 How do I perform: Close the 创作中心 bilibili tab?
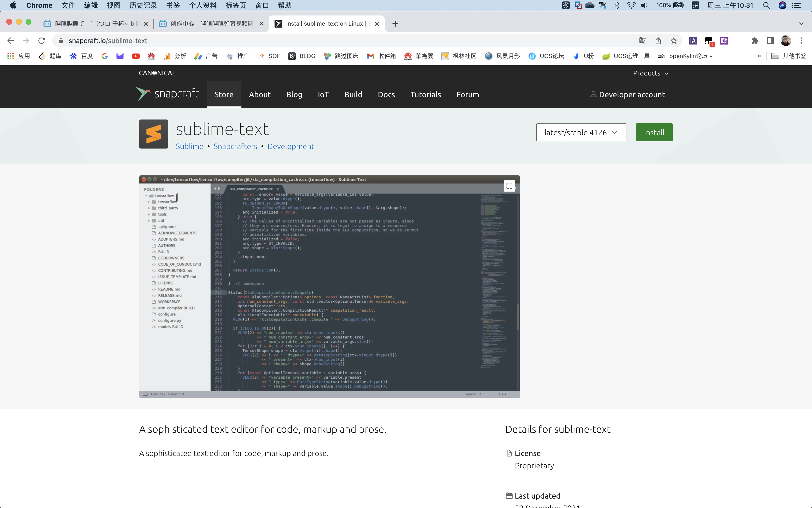[x=261, y=23]
